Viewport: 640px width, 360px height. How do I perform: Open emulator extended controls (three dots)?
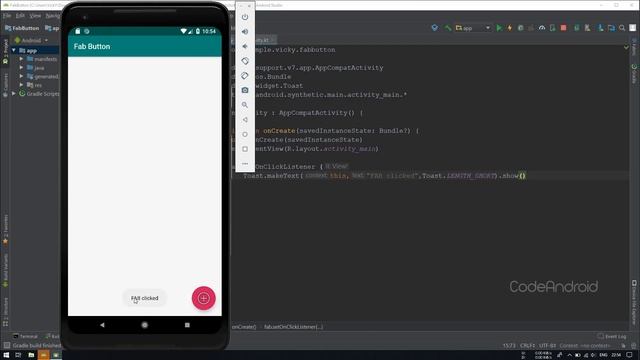[245, 164]
